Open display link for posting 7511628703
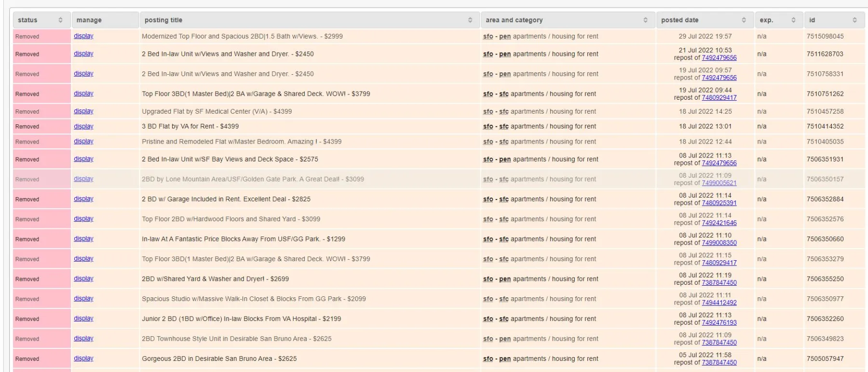Viewport: 868px width, 372px height. 83,53
